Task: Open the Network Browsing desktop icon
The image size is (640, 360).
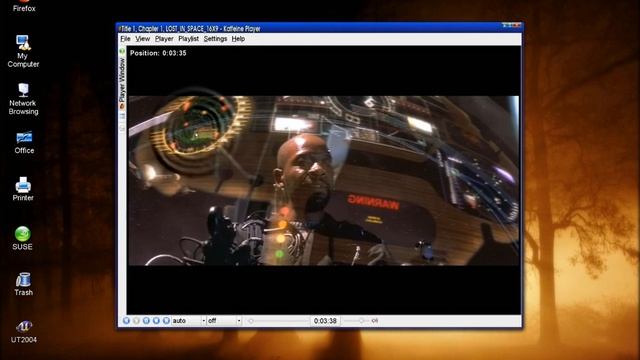Action: click(23, 99)
